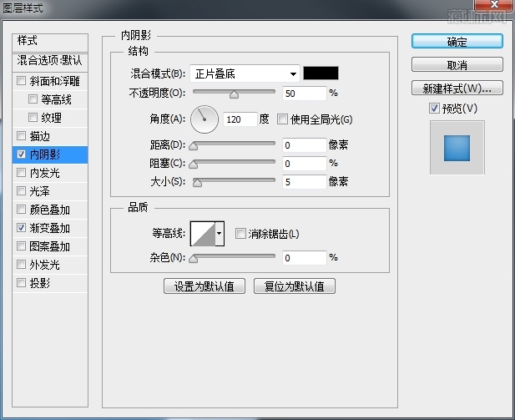The width and height of the screenshot is (515, 420).
Task: Click the 不透明度 value field showing 50
Action: (304, 94)
